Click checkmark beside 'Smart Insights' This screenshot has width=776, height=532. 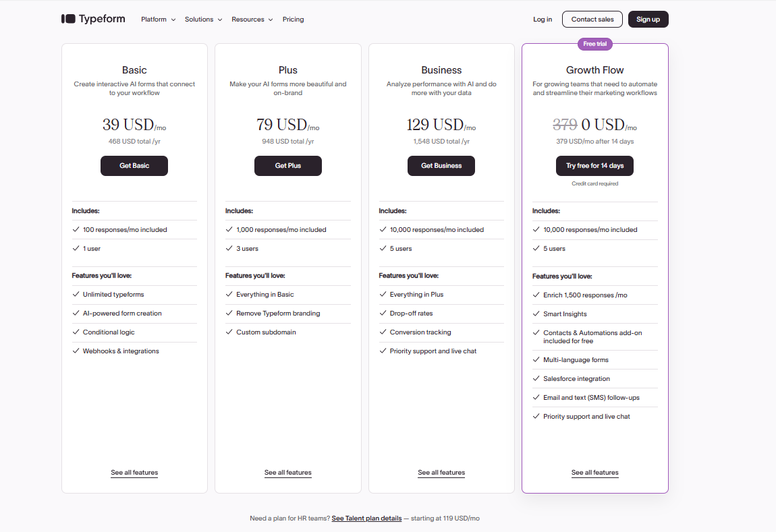click(536, 313)
